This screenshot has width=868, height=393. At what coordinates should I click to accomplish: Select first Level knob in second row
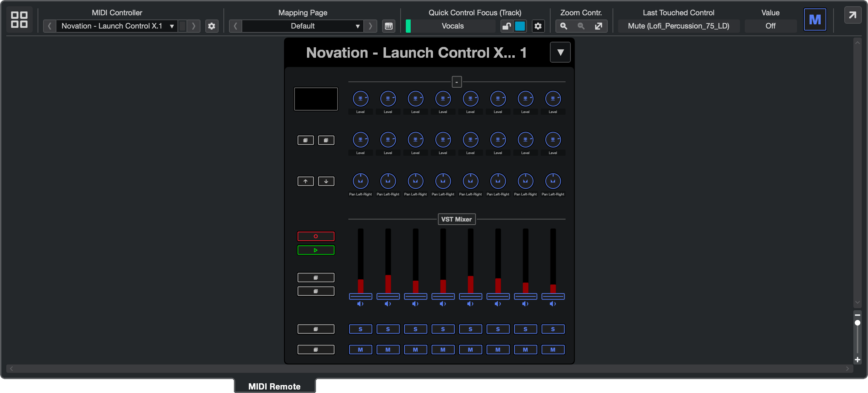361,140
